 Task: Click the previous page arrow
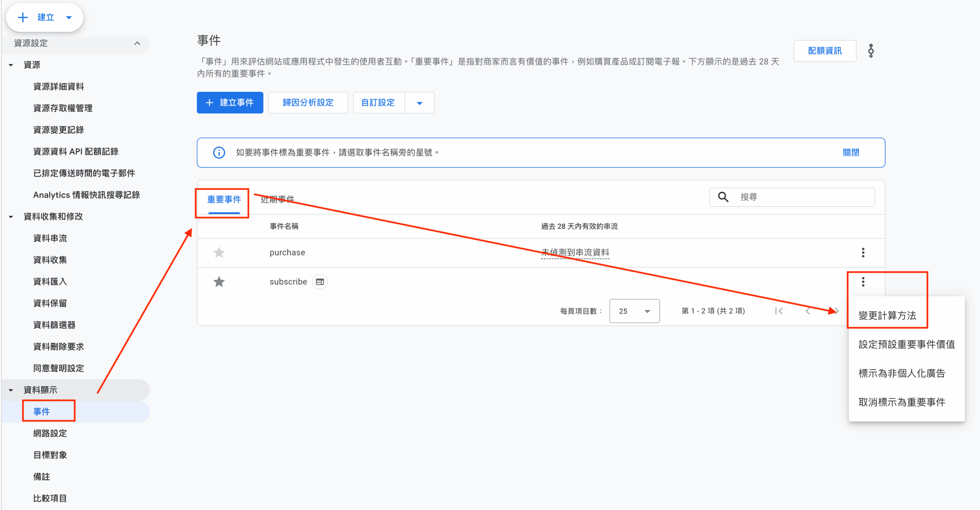click(x=808, y=311)
